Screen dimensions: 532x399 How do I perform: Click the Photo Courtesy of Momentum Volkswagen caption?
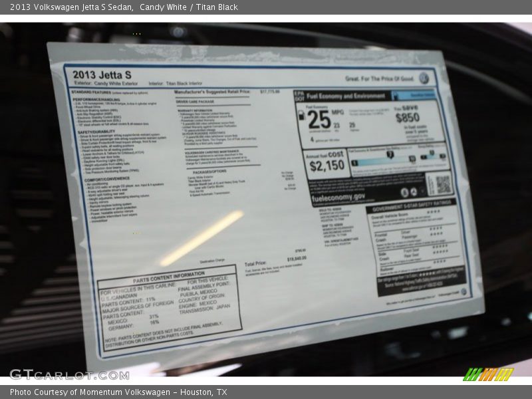point(118,392)
